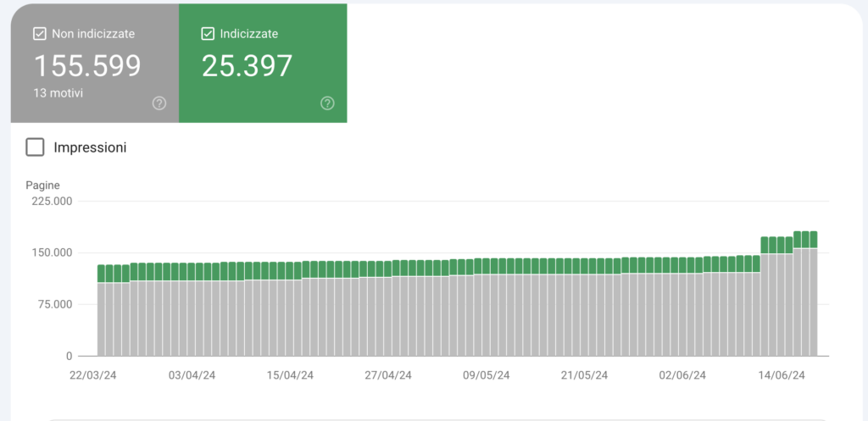The height and width of the screenshot is (421, 868).
Task: Enable the Impressioni checkbox
Action: (x=36, y=147)
